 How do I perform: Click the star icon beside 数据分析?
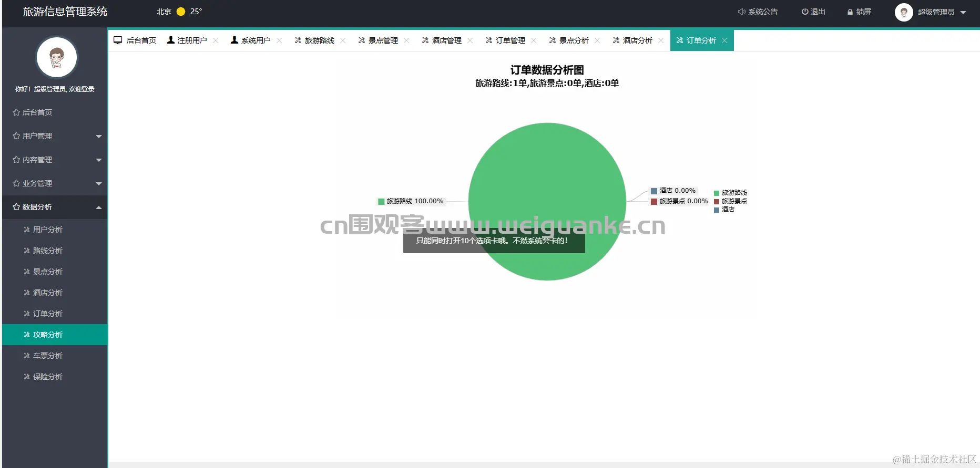[x=16, y=207]
